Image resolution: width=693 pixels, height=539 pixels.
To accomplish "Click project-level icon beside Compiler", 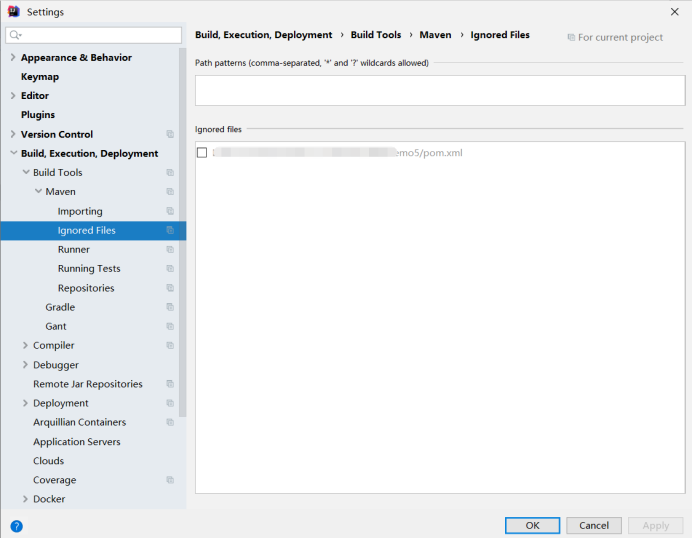I will pyautogui.click(x=170, y=345).
